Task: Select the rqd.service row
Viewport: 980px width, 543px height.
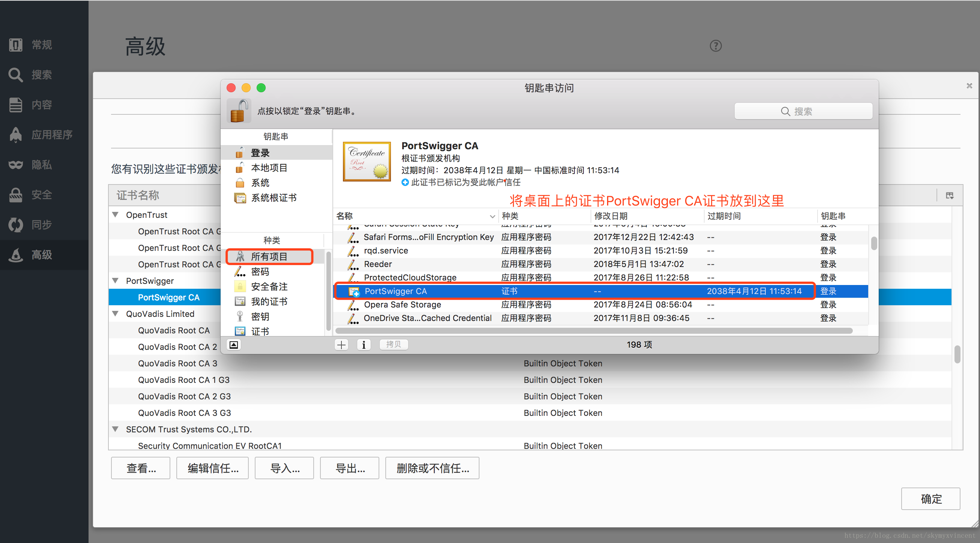Action: coord(601,250)
